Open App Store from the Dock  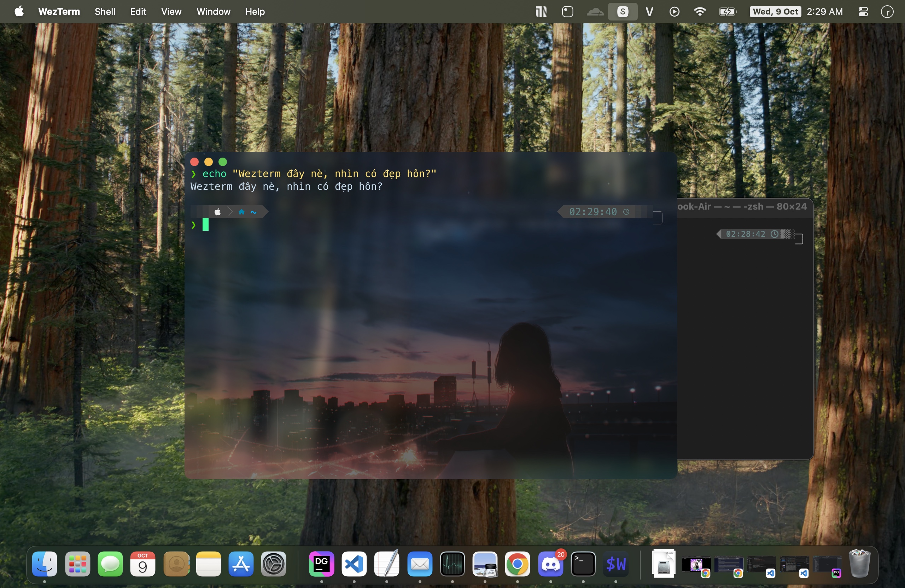tap(241, 564)
